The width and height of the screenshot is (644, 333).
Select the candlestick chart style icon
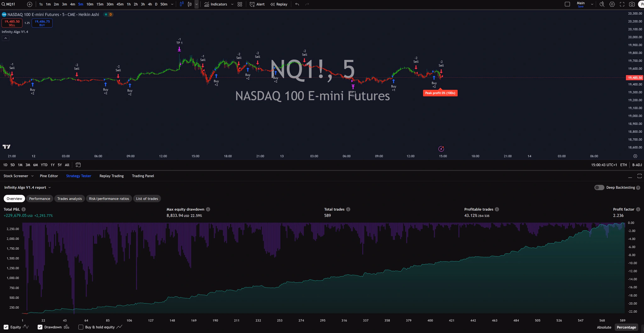pyautogui.click(x=190, y=4)
